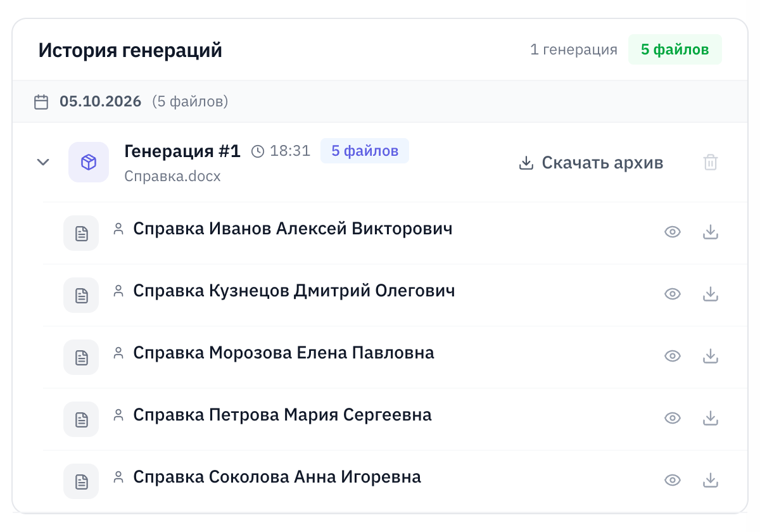Open Справка Кузнецов Дмитрий Олегович row
760x532 pixels.
tap(395, 295)
